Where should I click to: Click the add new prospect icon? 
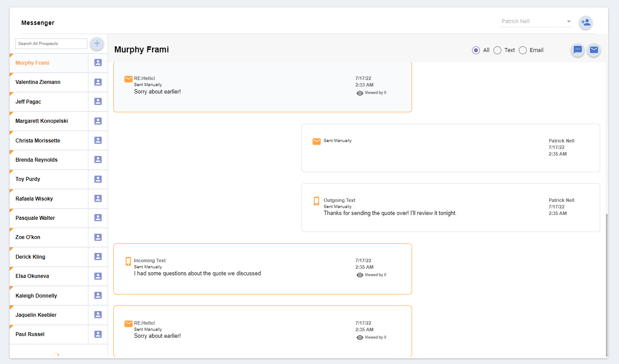(586, 23)
